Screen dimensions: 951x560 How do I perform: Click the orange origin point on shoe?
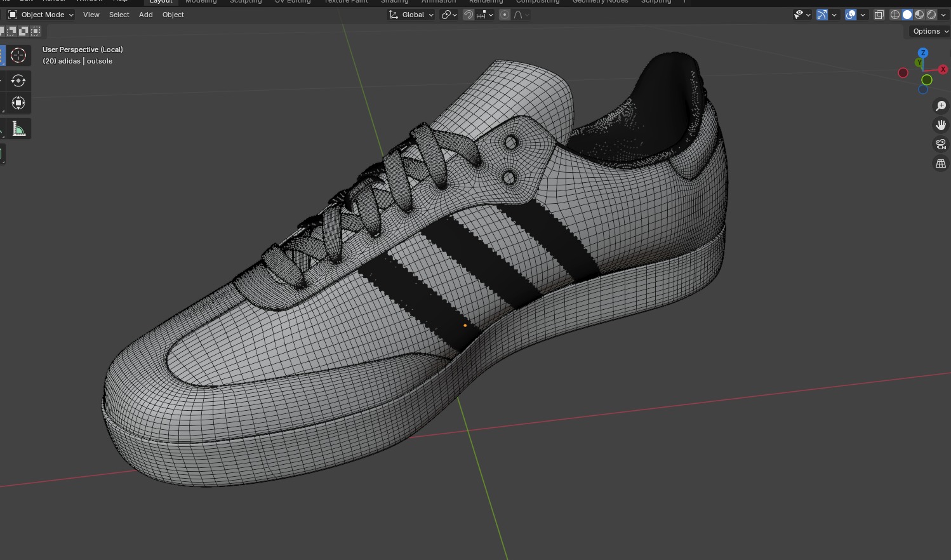tap(465, 326)
